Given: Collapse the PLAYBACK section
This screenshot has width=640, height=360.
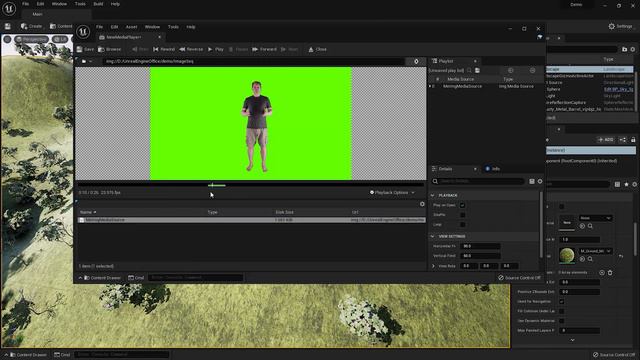Looking at the screenshot, I should [433, 196].
